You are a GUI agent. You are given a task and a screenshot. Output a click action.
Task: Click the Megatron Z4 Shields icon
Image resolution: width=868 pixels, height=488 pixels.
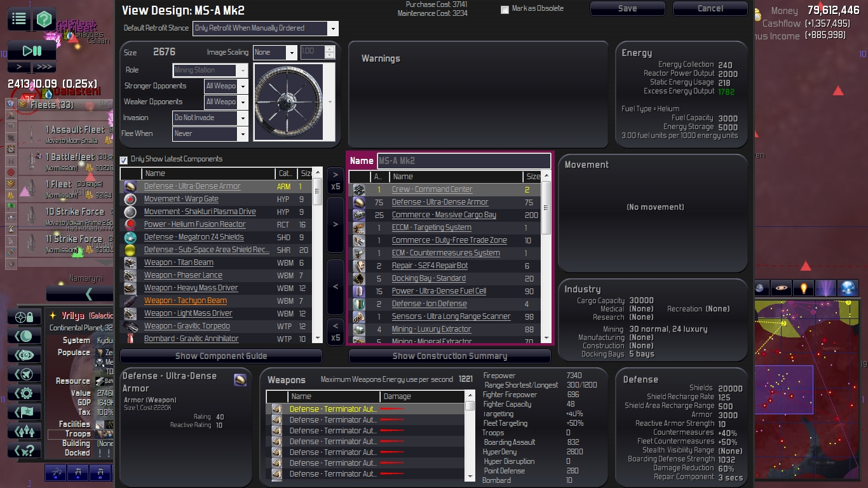[x=130, y=237]
